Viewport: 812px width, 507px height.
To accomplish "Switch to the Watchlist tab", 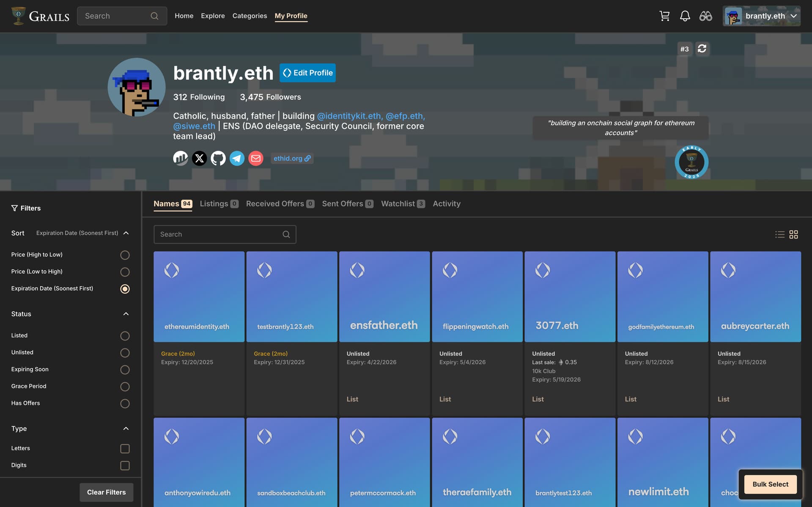I will tap(402, 204).
